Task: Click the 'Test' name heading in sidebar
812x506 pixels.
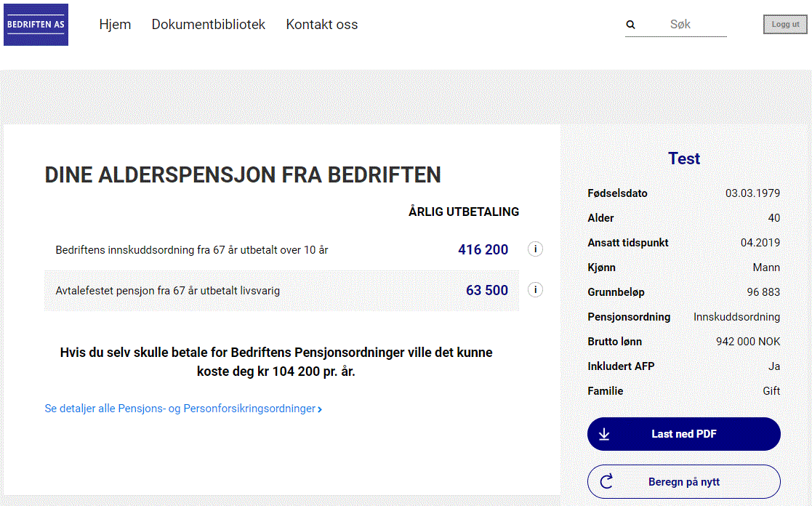Action: pyautogui.click(x=683, y=158)
